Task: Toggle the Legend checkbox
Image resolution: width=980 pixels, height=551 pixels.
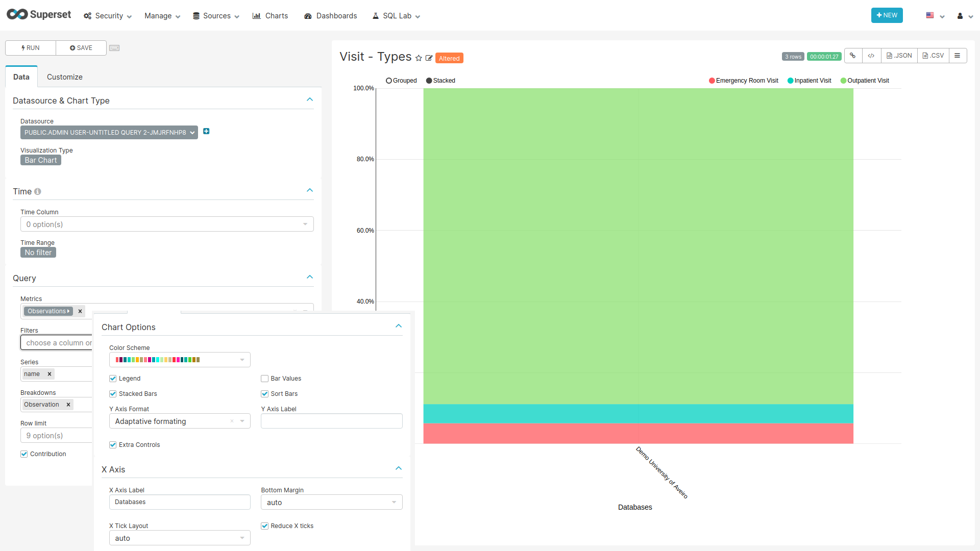Action: click(113, 379)
